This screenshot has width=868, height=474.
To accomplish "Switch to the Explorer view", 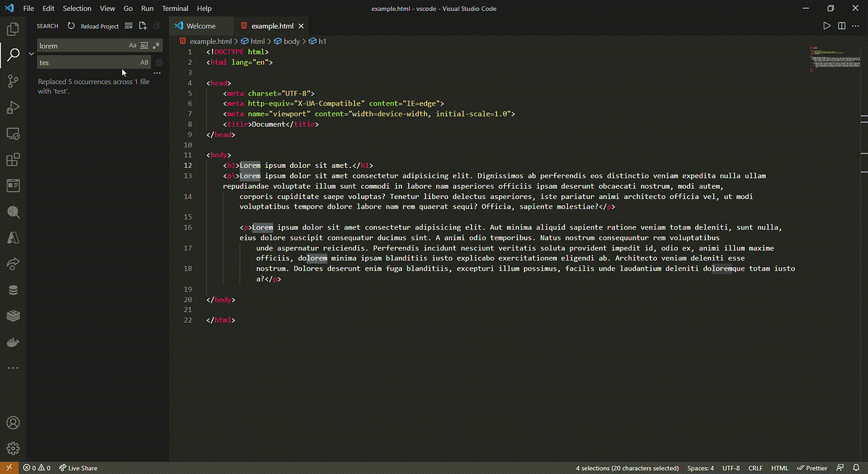I will [x=12, y=28].
